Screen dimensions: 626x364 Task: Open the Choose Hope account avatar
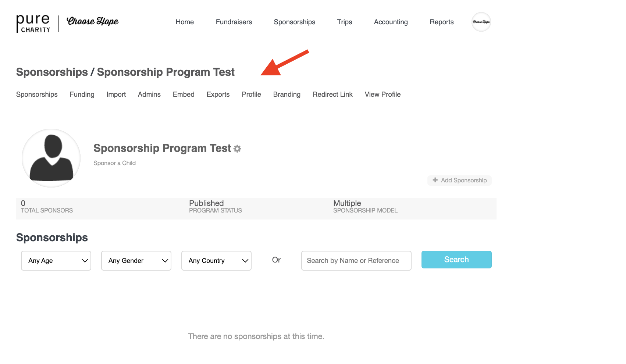tap(481, 22)
